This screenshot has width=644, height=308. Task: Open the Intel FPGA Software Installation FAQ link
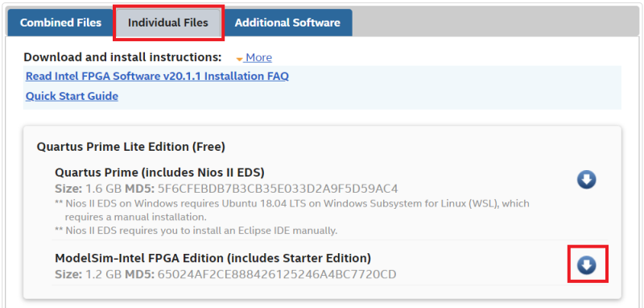coord(157,76)
